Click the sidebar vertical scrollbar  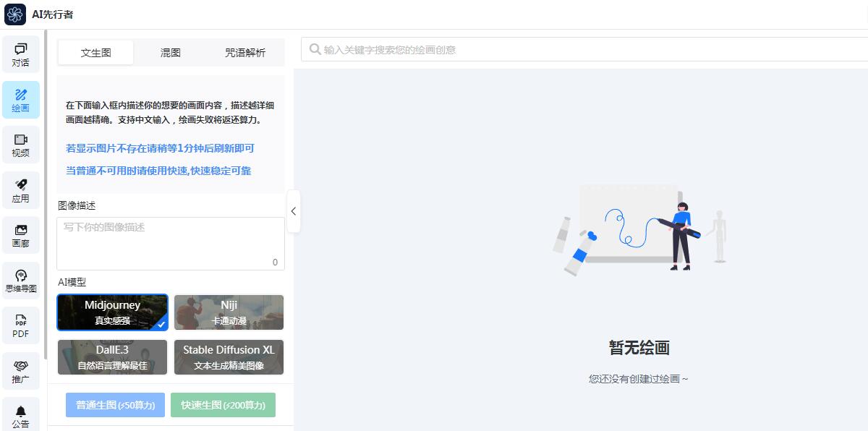pos(46,195)
